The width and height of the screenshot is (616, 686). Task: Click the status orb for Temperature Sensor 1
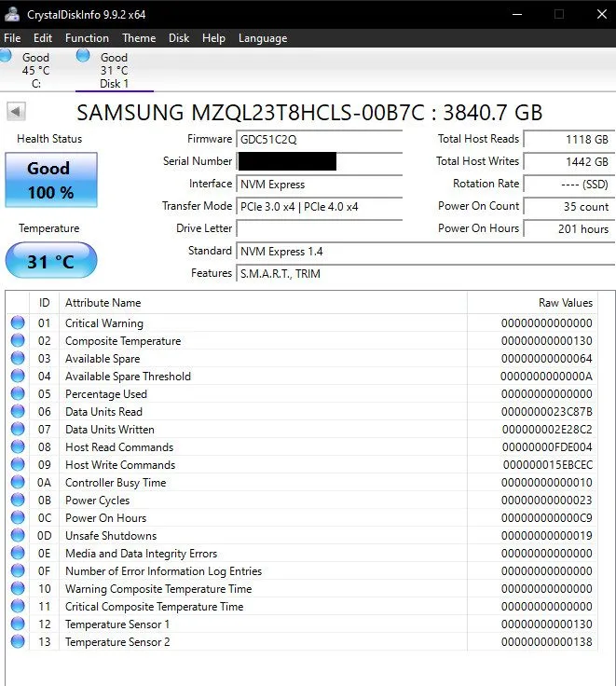point(18,624)
